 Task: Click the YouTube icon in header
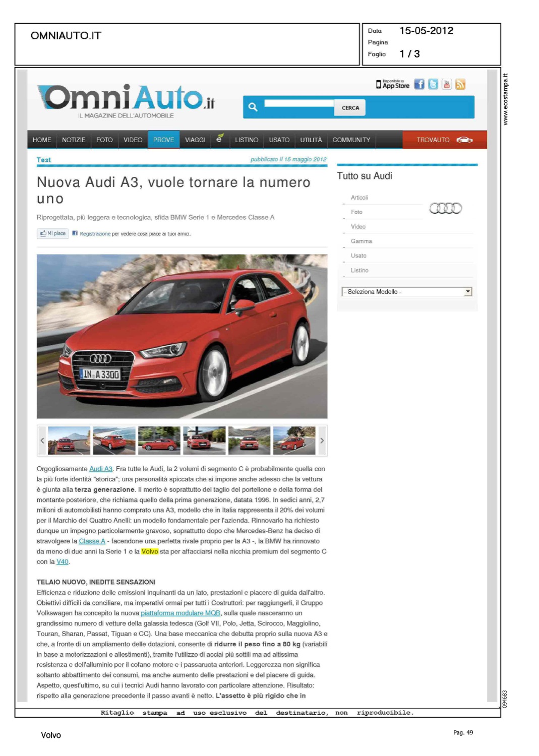446,85
